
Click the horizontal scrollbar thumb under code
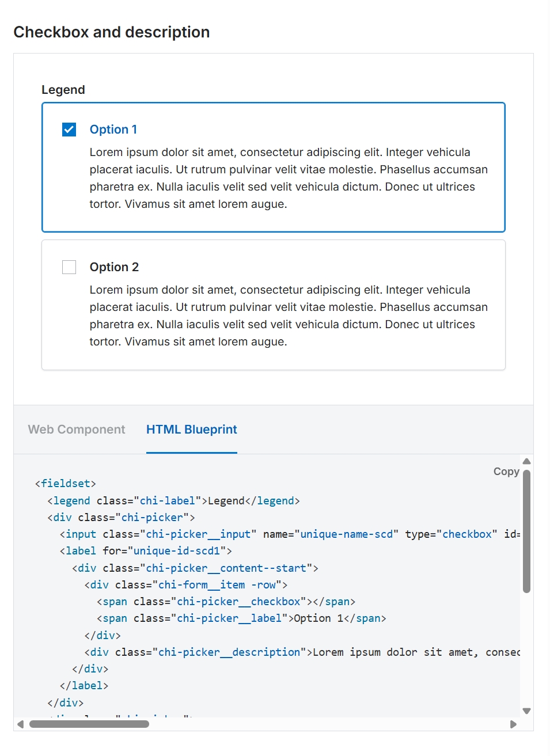click(89, 724)
